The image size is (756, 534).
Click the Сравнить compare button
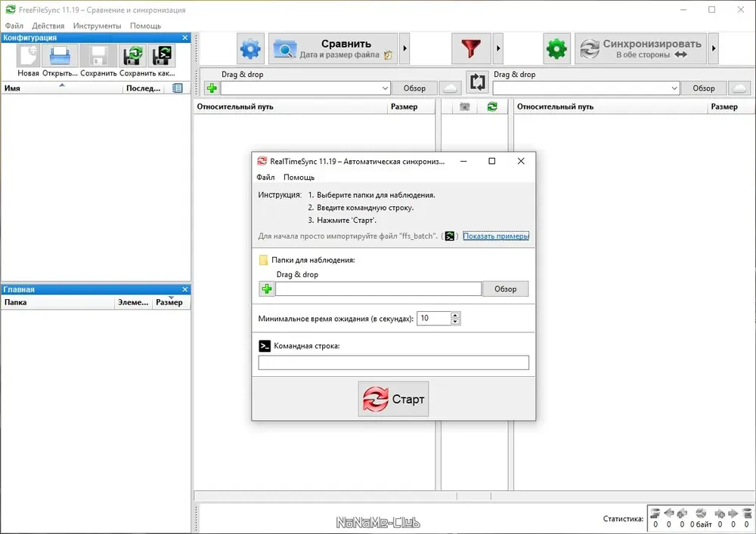pos(333,48)
